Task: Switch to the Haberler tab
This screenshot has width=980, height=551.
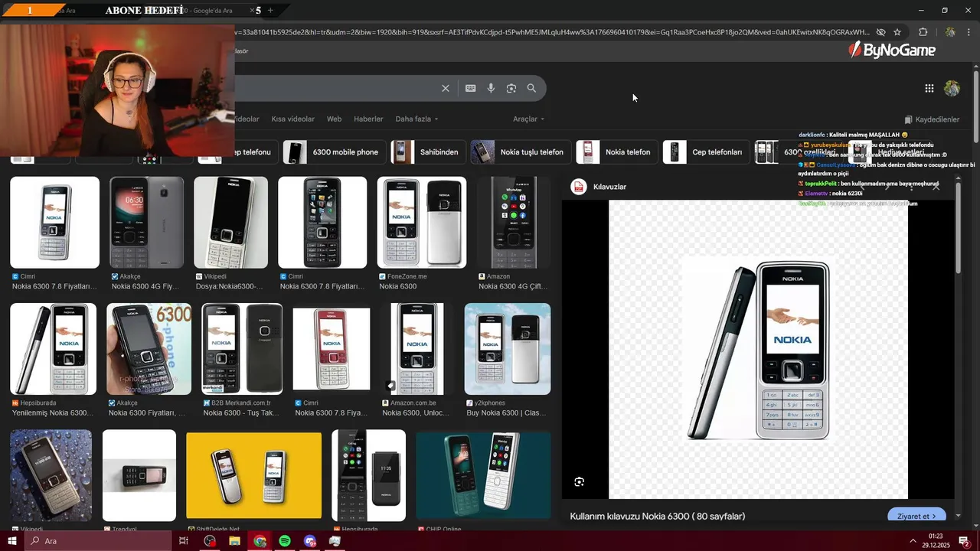Action: pos(368,119)
